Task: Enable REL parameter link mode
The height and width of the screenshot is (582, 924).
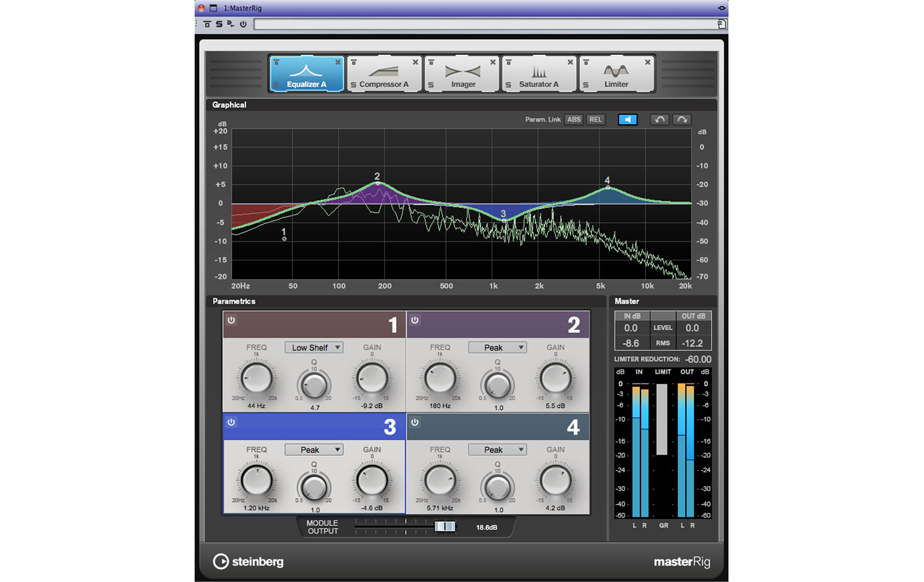Action: click(595, 120)
